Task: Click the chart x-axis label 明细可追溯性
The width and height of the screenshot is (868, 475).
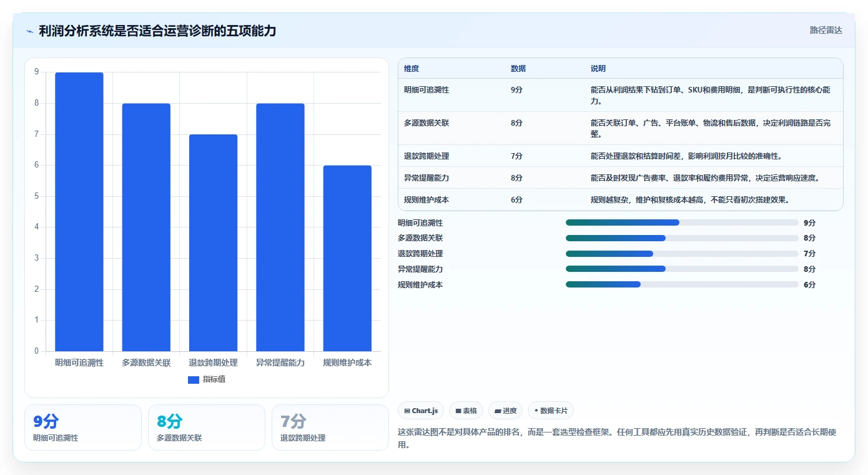Action: 79,362
